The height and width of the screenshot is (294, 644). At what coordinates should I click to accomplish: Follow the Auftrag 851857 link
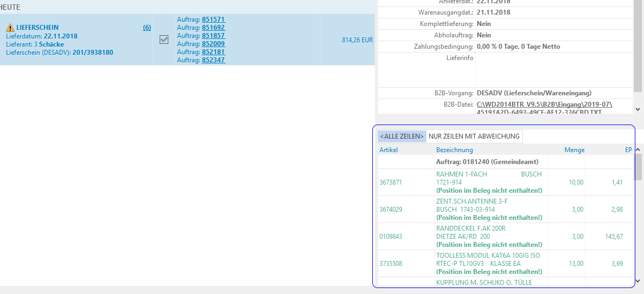tap(213, 36)
